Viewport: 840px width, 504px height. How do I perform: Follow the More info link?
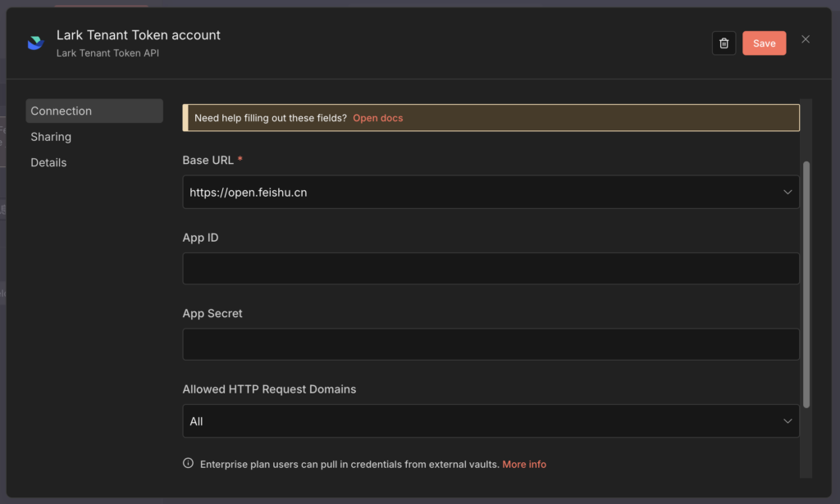point(524,464)
